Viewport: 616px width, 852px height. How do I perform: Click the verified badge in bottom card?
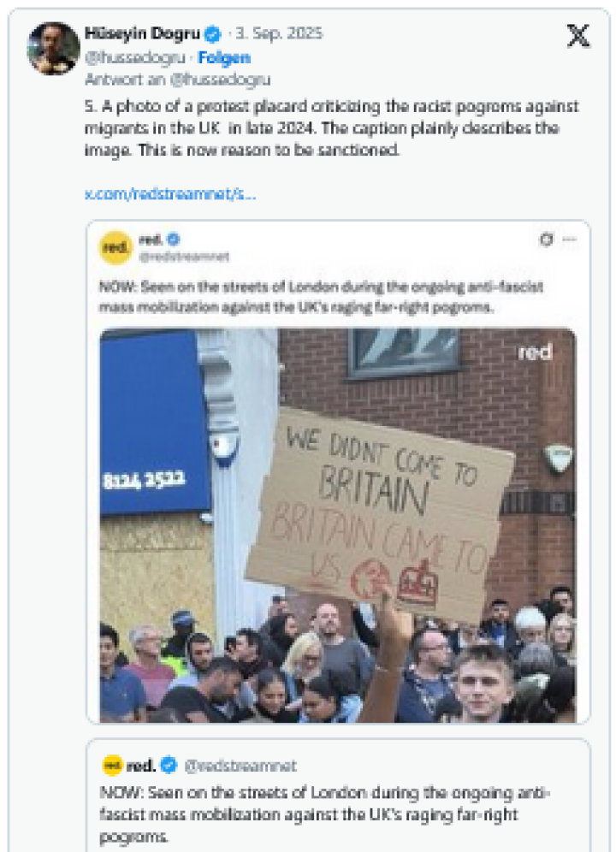[169, 765]
